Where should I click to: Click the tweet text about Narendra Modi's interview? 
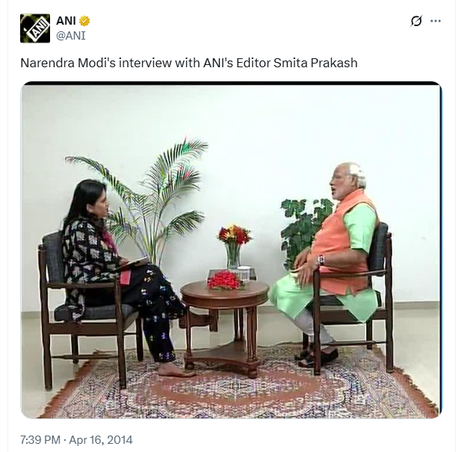[189, 63]
